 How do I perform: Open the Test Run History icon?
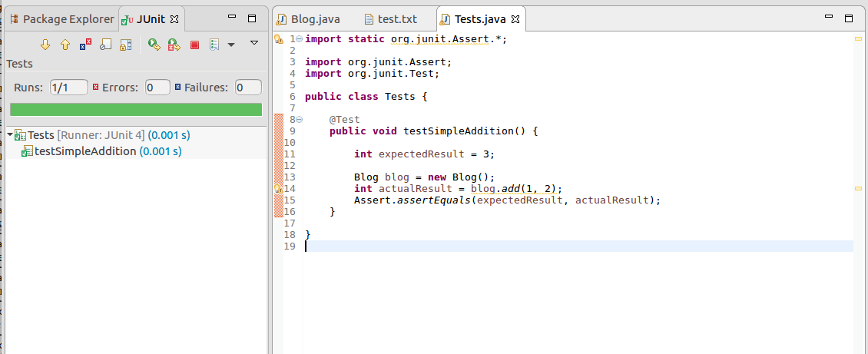[215, 45]
